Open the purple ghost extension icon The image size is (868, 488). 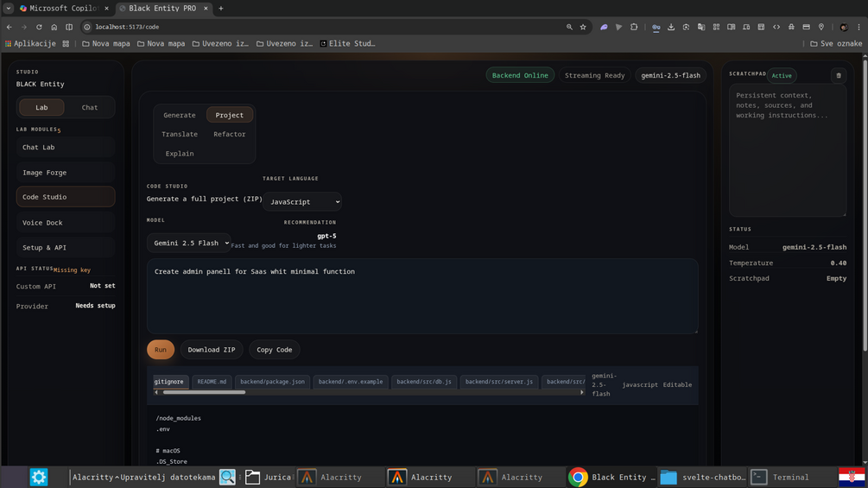pyautogui.click(x=604, y=27)
